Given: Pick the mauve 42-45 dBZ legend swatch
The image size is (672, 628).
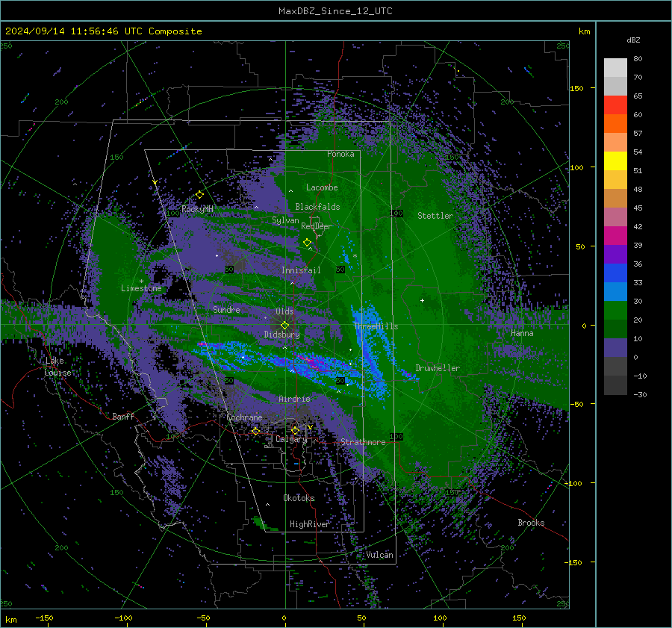Looking at the screenshot, I should [615, 217].
